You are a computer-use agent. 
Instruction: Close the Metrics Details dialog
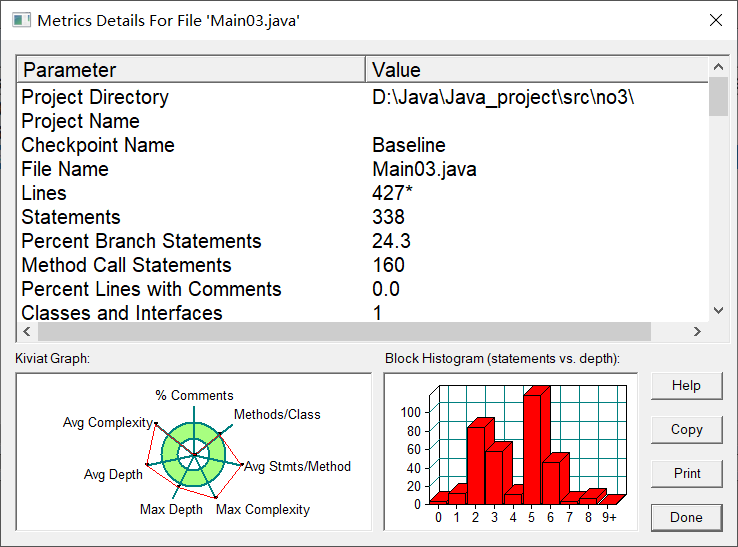[x=716, y=20]
